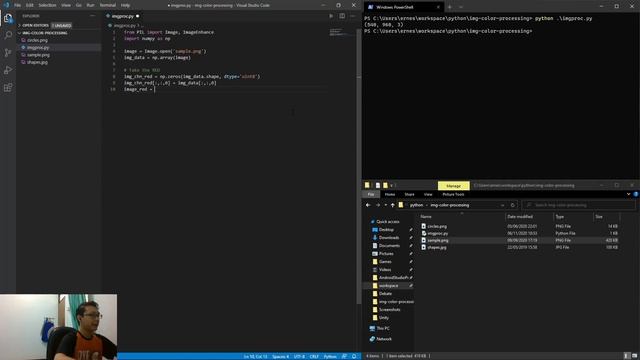The width and height of the screenshot is (640, 360).
Task: Open notifications bell in VS Code status bar
Action: [x=354, y=356]
